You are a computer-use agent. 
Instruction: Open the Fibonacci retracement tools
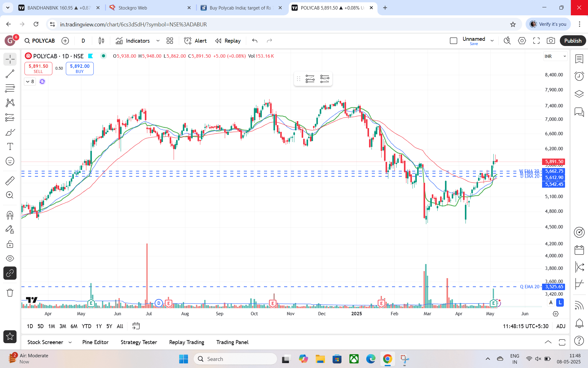point(10,88)
